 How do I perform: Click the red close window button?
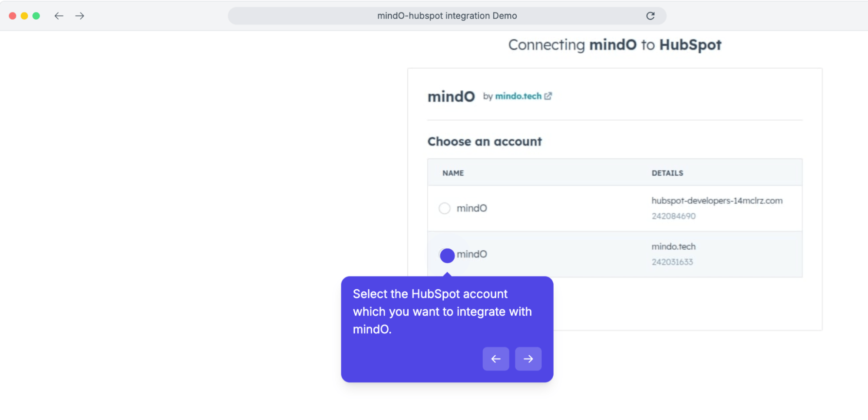pyautogui.click(x=13, y=16)
